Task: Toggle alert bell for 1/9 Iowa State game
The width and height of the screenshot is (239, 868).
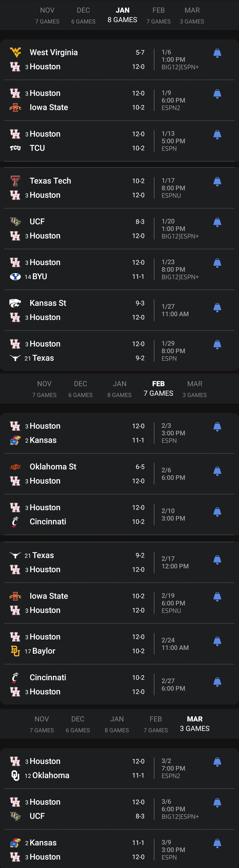Action: click(217, 94)
